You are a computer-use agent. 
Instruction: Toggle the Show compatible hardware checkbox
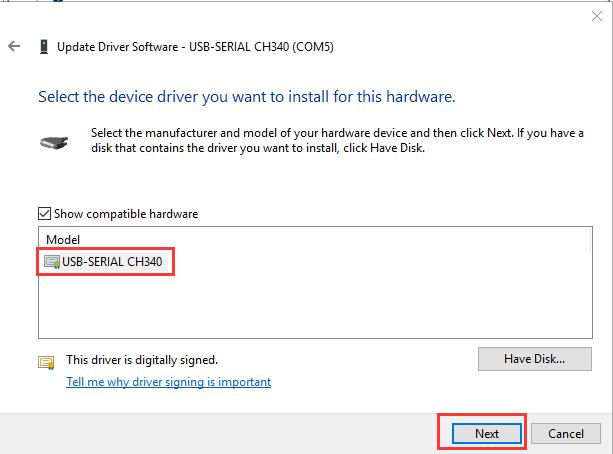pos(44,213)
